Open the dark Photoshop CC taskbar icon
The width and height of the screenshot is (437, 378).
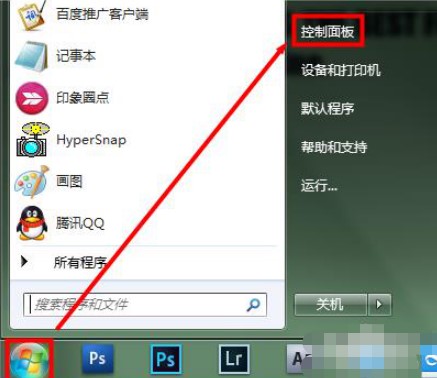pyautogui.click(x=166, y=359)
